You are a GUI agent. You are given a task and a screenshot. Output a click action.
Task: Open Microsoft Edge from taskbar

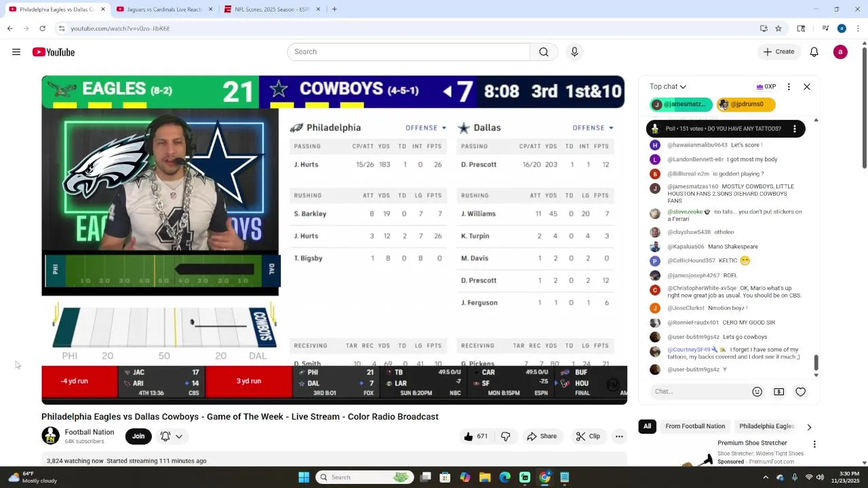505,477
